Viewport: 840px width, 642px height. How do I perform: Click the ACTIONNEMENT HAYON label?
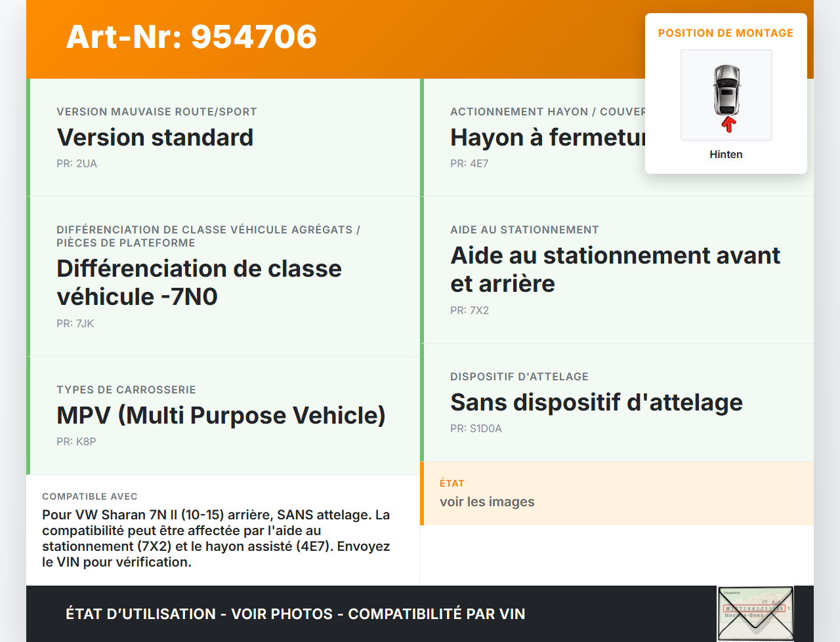(548, 111)
